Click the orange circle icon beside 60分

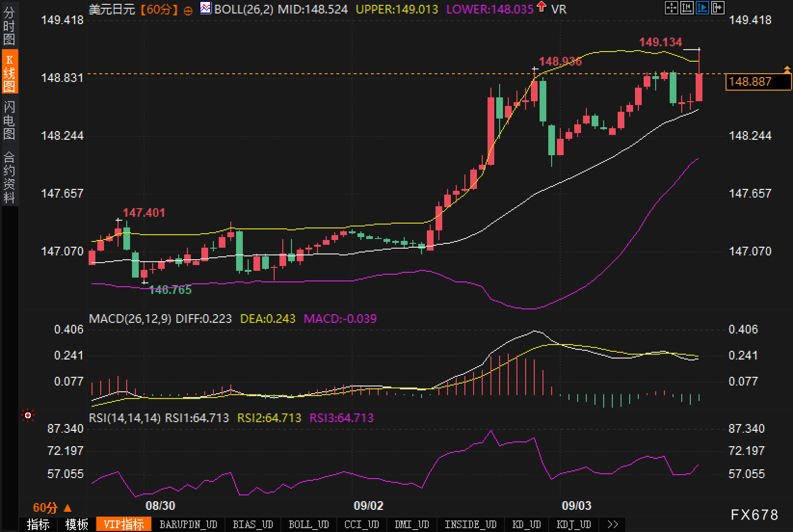[x=188, y=10]
